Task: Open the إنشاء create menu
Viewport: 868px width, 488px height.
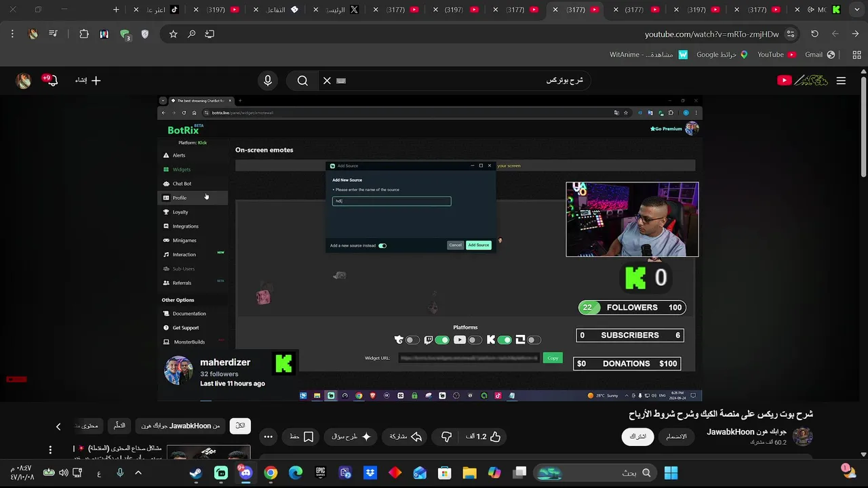Action: click(87, 81)
